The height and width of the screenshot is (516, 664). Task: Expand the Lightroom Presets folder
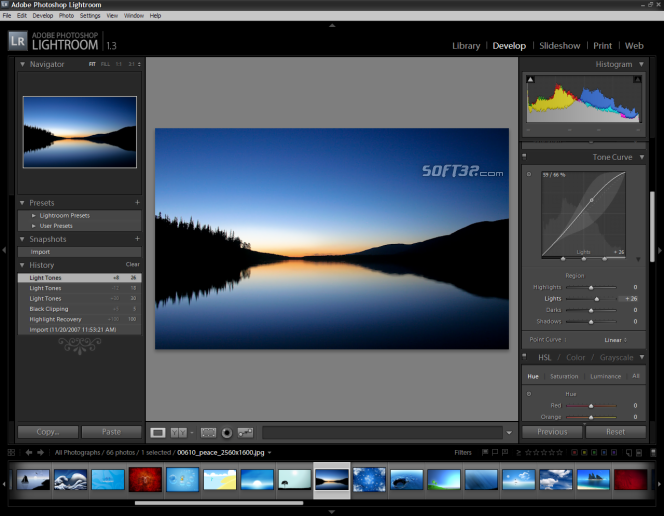tap(34, 215)
